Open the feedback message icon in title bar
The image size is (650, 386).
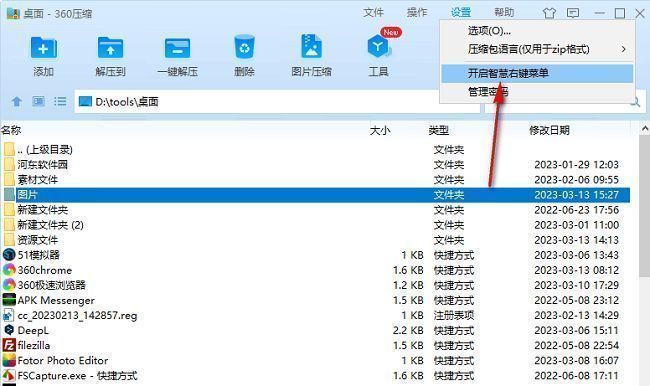tap(573, 13)
